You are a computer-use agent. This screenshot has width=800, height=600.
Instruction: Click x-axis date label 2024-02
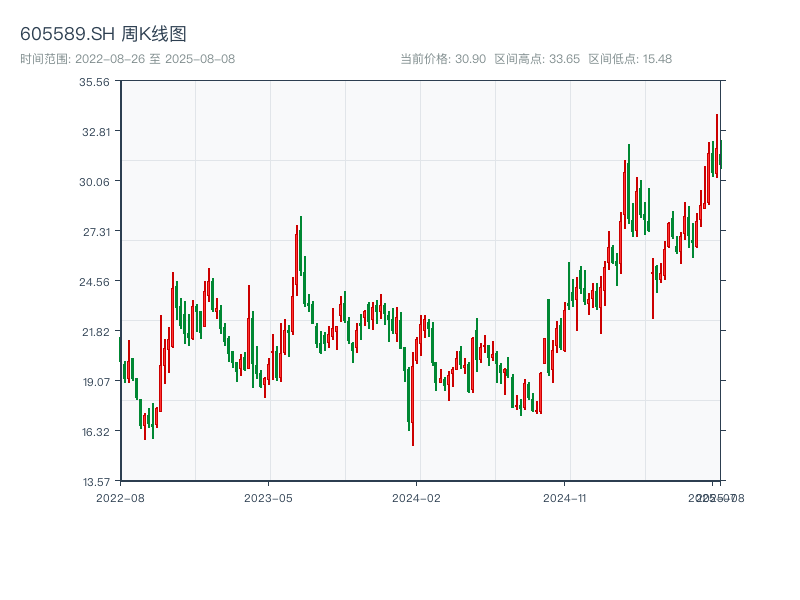tap(416, 498)
